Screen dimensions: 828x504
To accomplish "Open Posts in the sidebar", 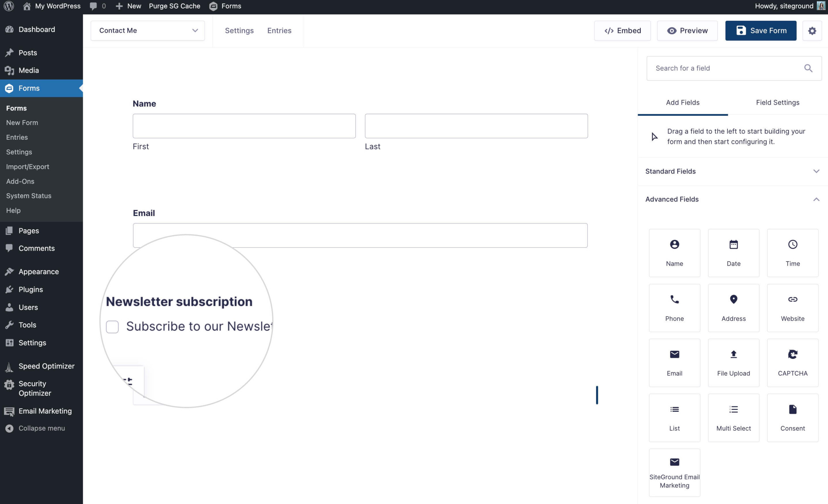I will [x=41, y=53].
